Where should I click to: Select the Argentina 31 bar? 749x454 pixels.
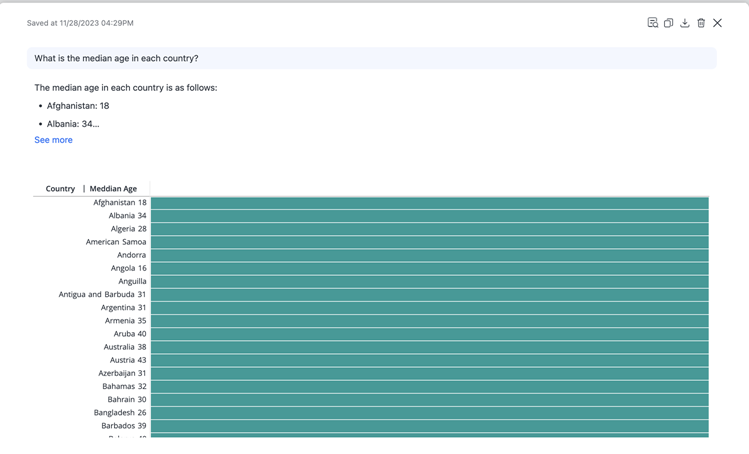pyautogui.click(x=429, y=308)
